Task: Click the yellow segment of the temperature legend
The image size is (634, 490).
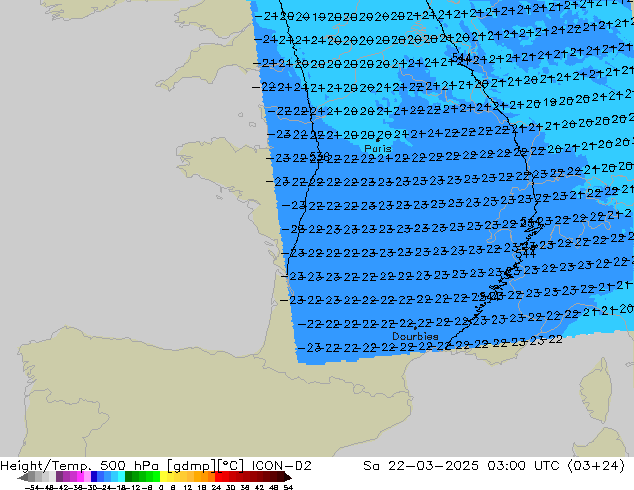Action: tap(170, 477)
